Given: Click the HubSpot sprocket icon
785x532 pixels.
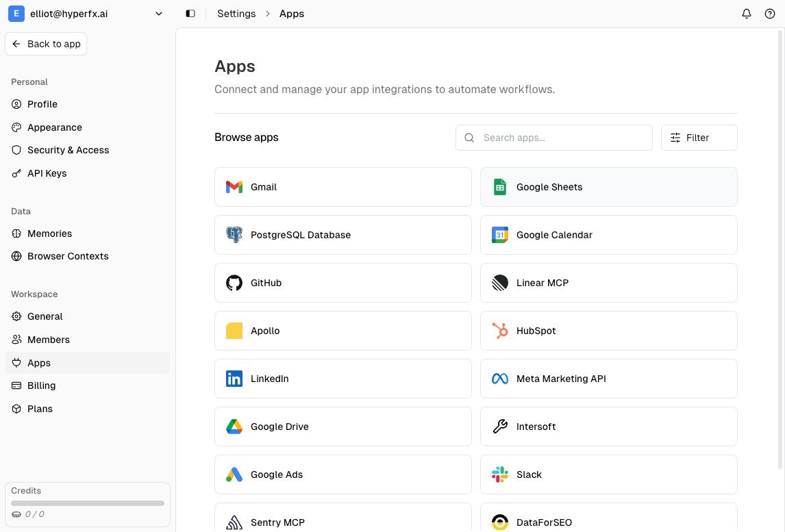Looking at the screenshot, I should pyautogui.click(x=499, y=331).
